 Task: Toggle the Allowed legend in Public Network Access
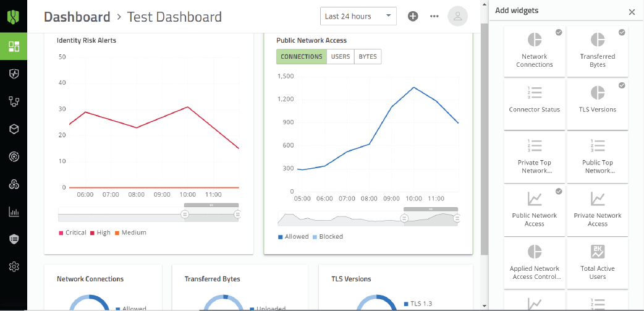[x=293, y=237]
